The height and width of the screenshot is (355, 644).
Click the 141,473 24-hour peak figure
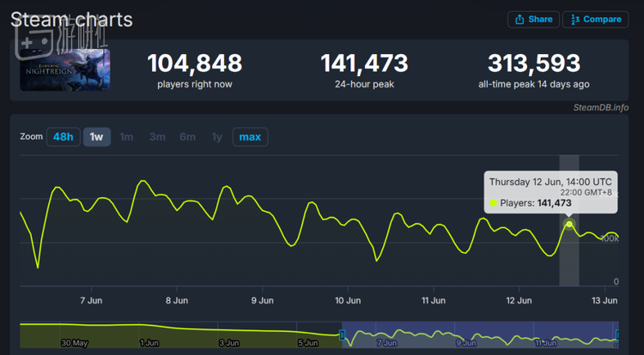coord(364,63)
